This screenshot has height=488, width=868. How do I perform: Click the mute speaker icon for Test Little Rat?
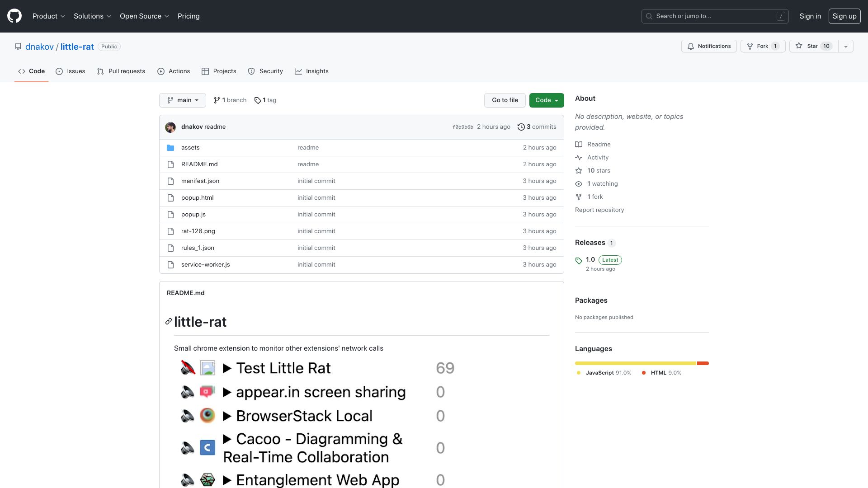[x=188, y=368]
